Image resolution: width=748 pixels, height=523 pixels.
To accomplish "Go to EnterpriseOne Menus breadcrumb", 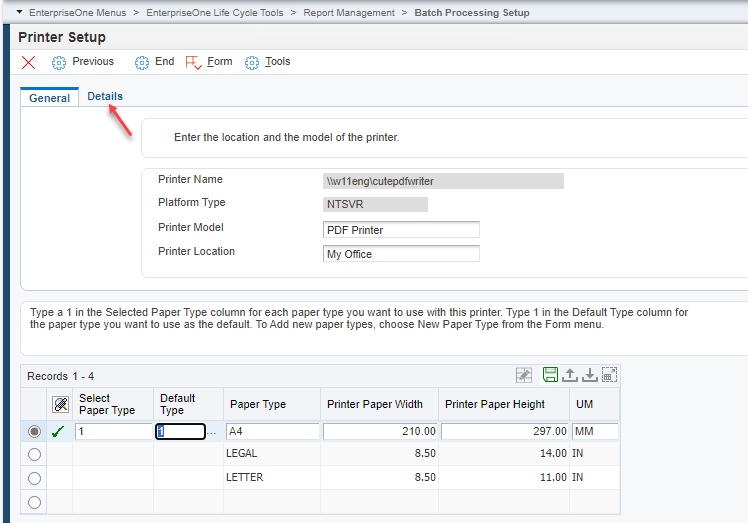I will click(78, 13).
